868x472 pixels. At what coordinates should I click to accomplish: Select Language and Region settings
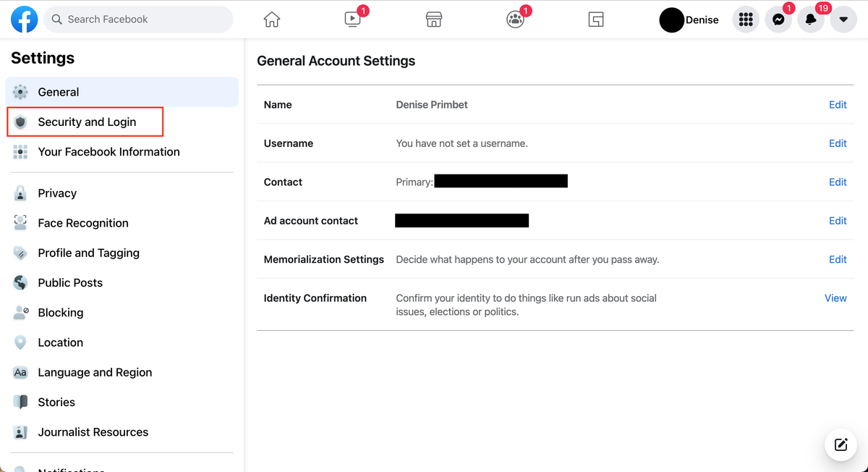pos(95,372)
